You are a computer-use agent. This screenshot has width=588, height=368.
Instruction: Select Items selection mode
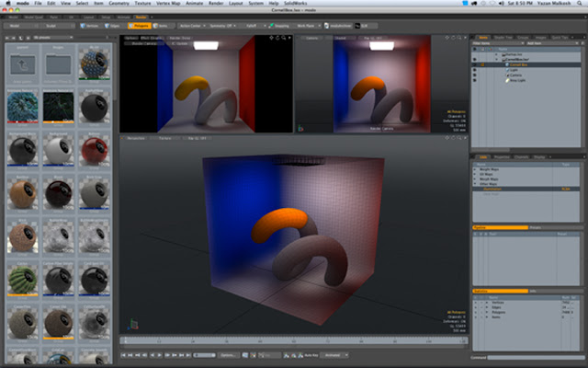[161, 26]
